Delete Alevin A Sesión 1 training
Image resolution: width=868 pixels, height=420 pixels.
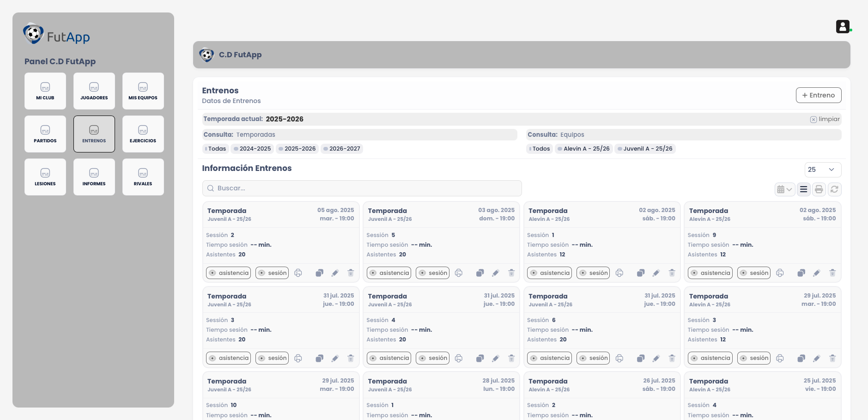[x=672, y=273]
